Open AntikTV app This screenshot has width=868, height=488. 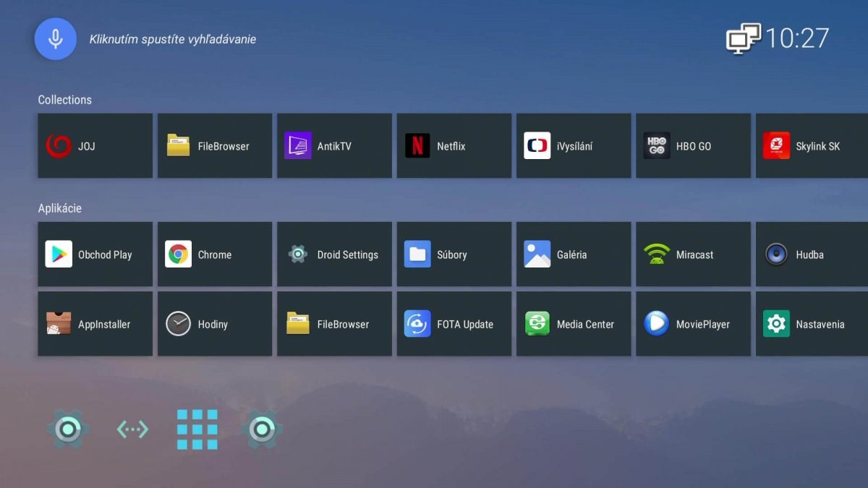pos(334,145)
